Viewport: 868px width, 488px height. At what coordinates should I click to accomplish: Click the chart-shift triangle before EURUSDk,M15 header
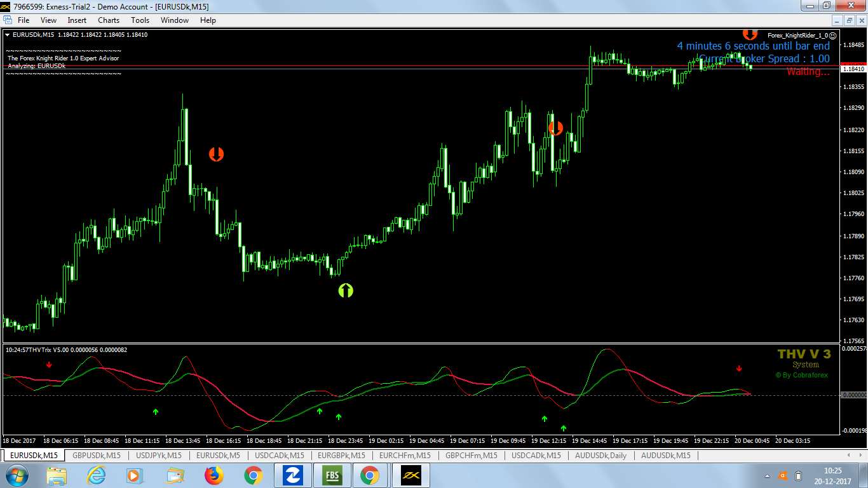[7, 35]
